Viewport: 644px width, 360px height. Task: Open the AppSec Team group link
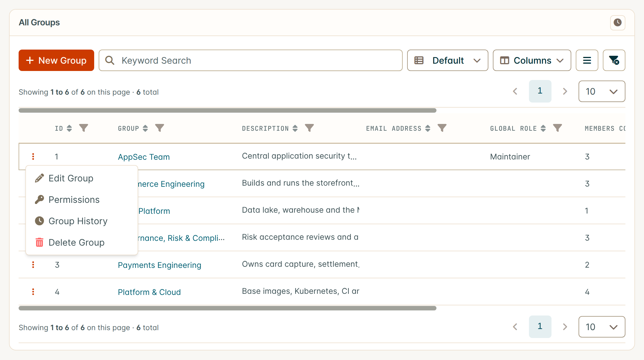[144, 157]
